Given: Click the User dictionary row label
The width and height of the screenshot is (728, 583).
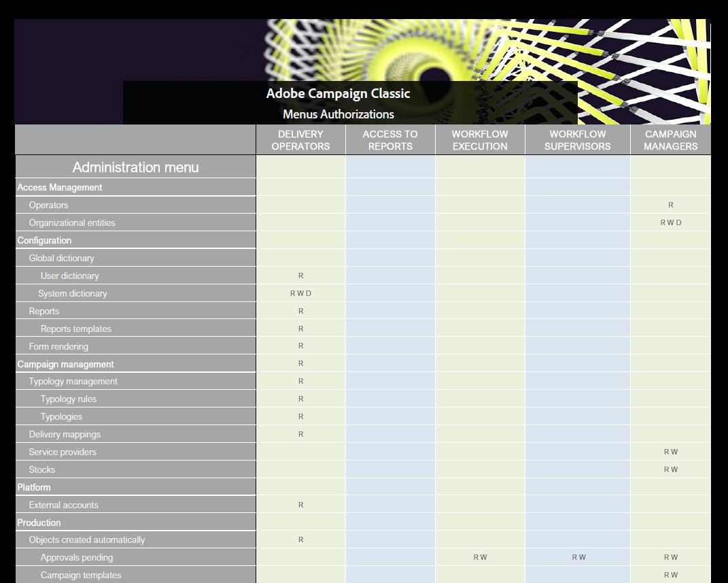Looking at the screenshot, I should [x=69, y=276].
